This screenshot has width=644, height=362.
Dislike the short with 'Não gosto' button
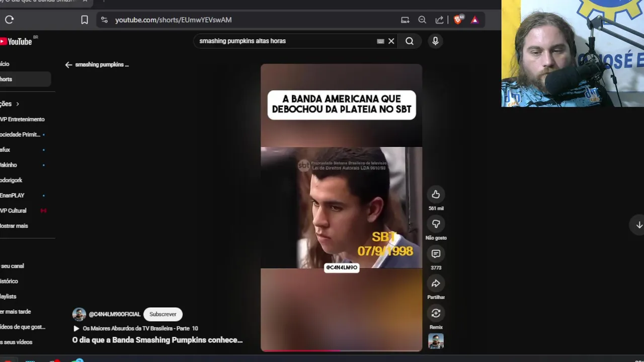436,224
